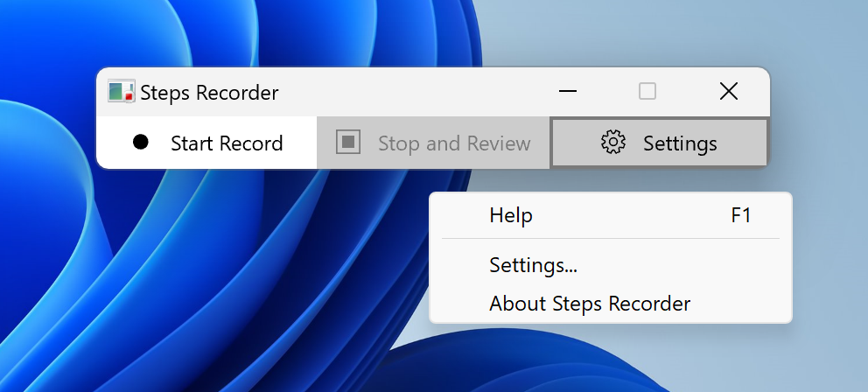Click the F1 shortcut label
This screenshot has height=392, width=868.
point(740,215)
